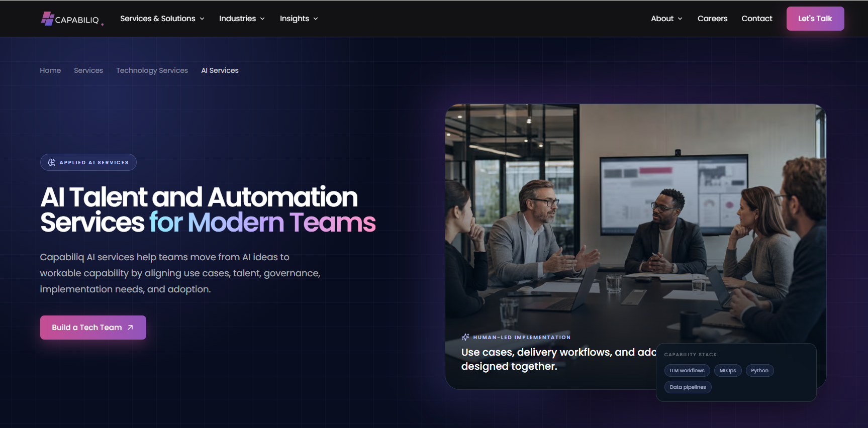This screenshot has width=868, height=428.
Task: Click the arrow icon on Build a Tech Team
Action: pyautogui.click(x=130, y=328)
